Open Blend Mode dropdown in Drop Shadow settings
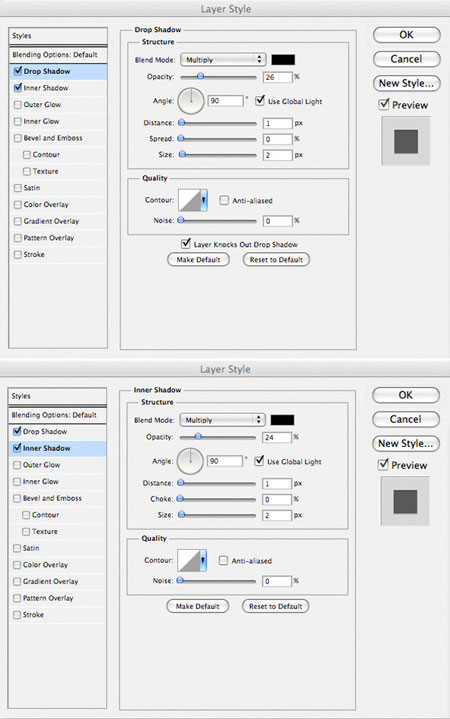The image size is (450, 719). [x=223, y=60]
